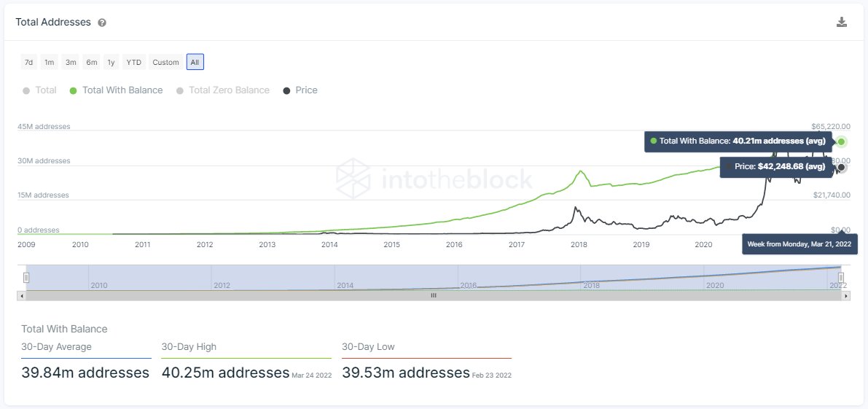This screenshot has height=409, width=868.
Task: Click the right range navigator handle
Action: [840, 277]
